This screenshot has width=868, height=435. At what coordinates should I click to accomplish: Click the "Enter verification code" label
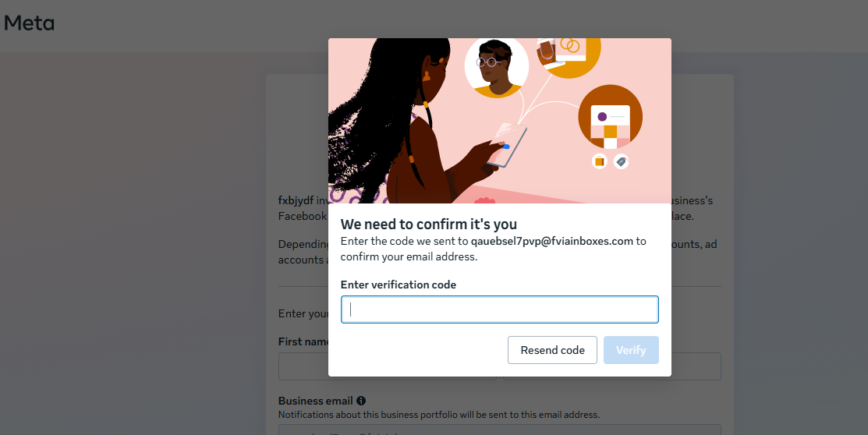click(x=399, y=285)
